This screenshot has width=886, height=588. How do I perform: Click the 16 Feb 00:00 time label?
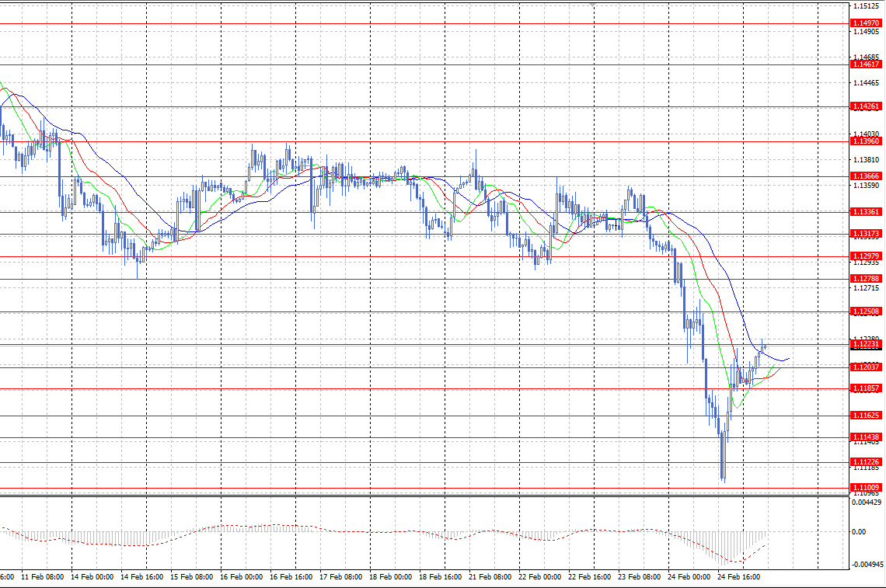(241, 577)
